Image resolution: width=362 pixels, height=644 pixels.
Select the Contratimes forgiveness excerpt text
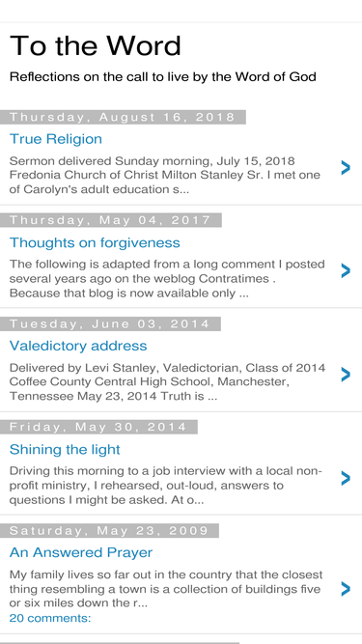click(x=167, y=278)
